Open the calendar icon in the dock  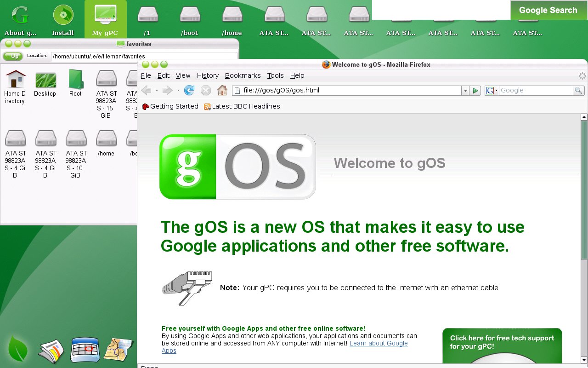[x=85, y=350]
